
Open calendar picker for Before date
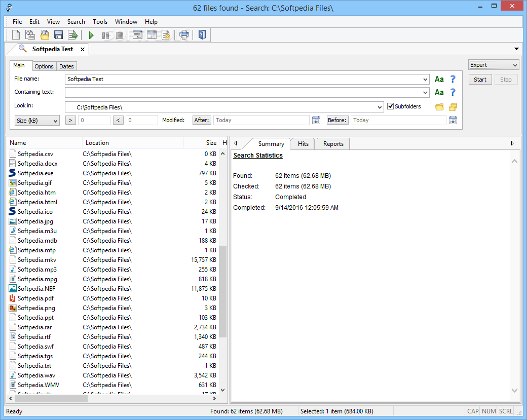[x=453, y=120]
